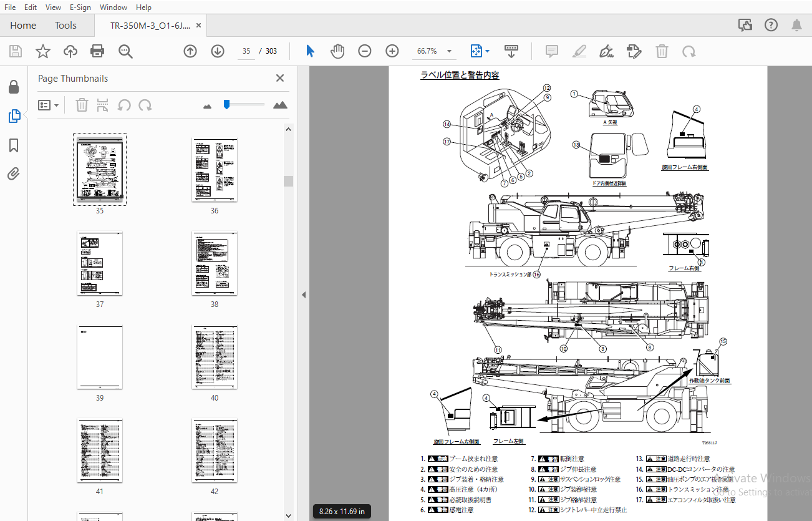Click the thumbnails panel scrollbar thumb

click(x=288, y=181)
